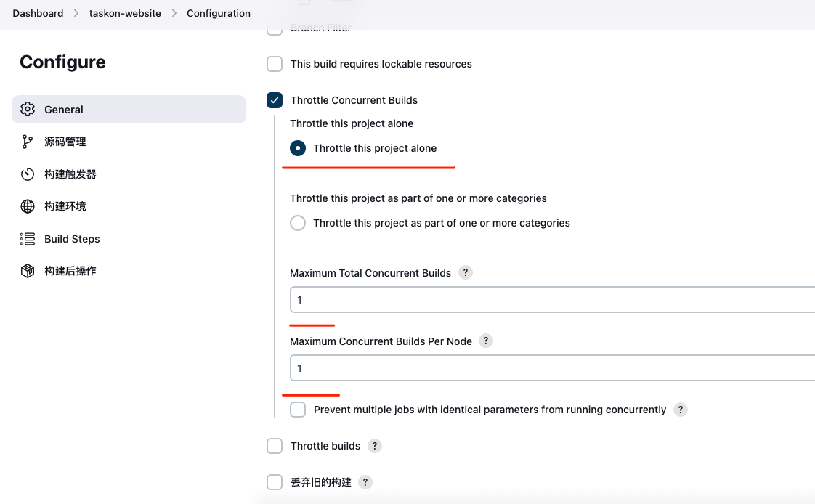Enable prevent multiple jobs with identical parameters
The image size is (815, 504).
[298, 410]
